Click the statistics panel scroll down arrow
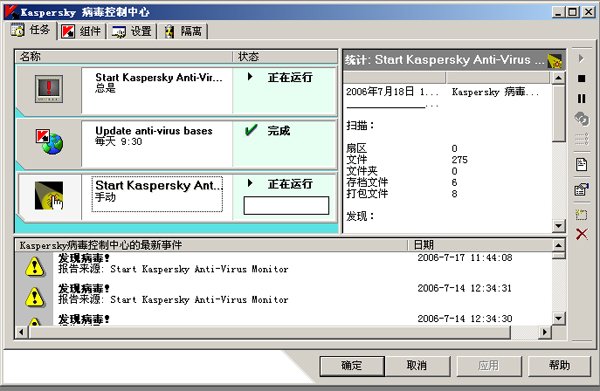The image size is (600, 391). pos(558,225)
